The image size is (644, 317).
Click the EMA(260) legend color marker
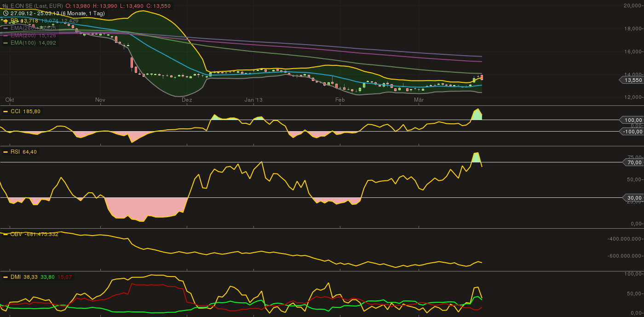tap(6, 28)
